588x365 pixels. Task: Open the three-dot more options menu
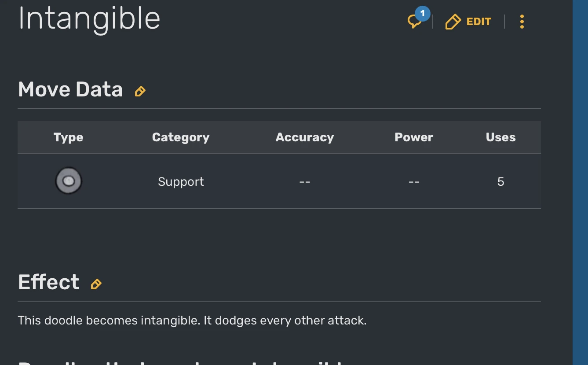click(522, 22)
